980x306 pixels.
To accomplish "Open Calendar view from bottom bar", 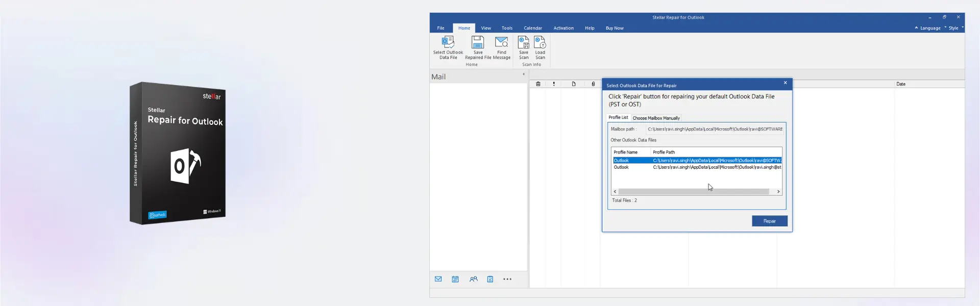I will click(455, 279).
